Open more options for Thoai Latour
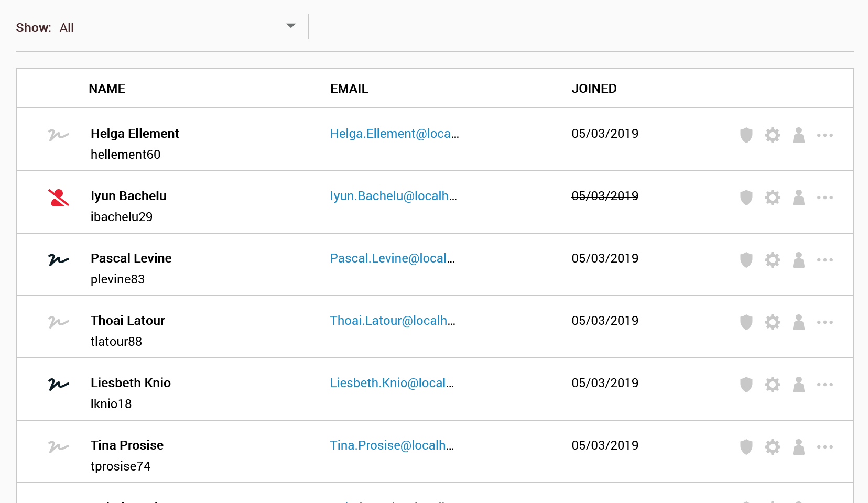 point(825,322)
